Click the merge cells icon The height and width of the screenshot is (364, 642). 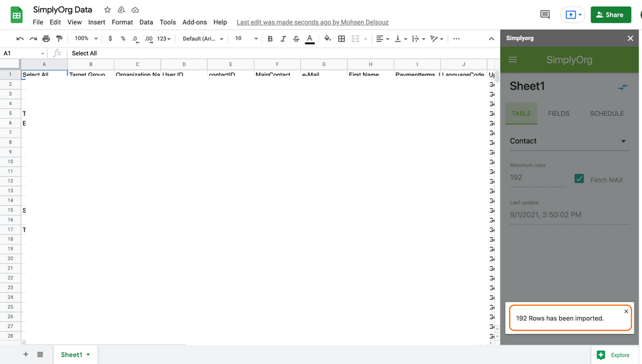coord(355,38)
